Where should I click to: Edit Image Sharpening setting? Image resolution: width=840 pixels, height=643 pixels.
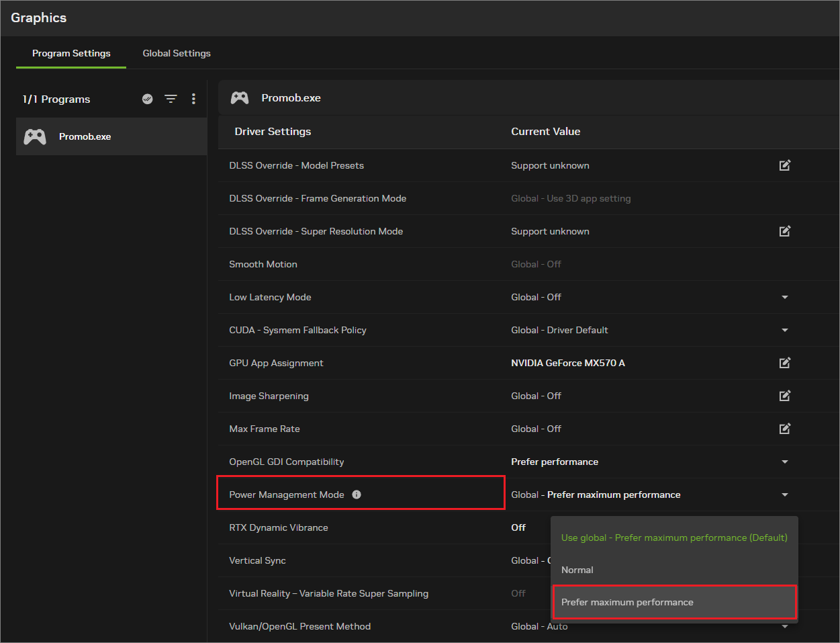click(x=785, y=396)
